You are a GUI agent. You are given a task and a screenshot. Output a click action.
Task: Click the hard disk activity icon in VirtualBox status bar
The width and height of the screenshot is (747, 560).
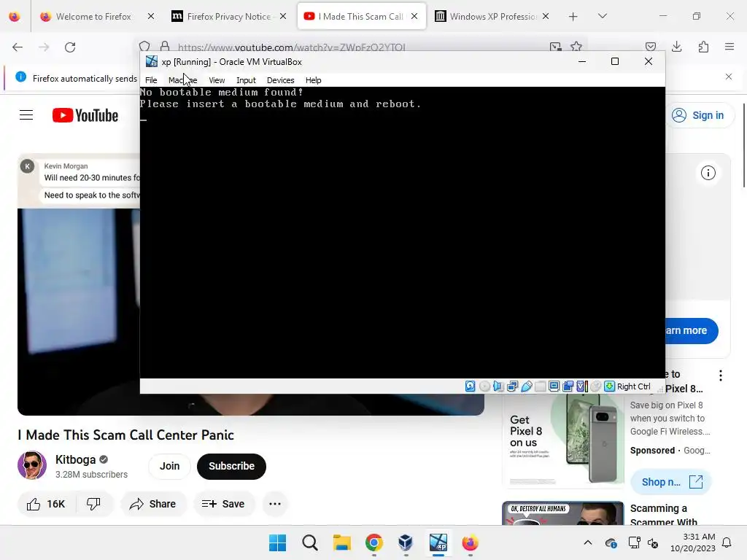pos(471,386)
